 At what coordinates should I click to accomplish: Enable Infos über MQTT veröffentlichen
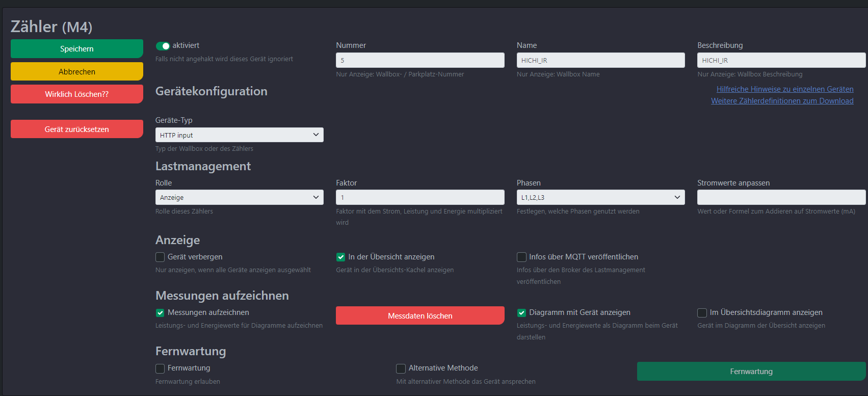(521, 257)
